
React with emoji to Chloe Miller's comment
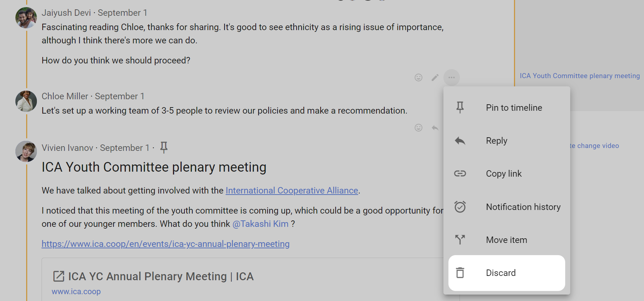point(418,128)
